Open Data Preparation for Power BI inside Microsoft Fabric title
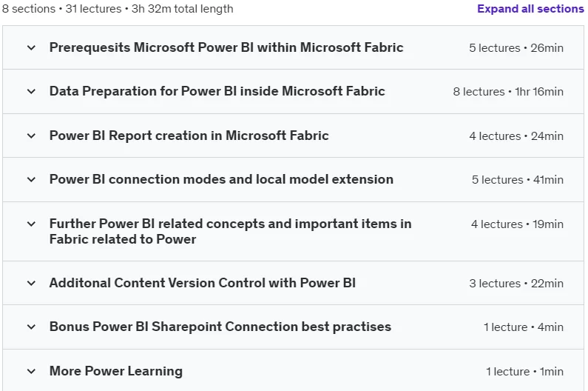 coord(217,91)
